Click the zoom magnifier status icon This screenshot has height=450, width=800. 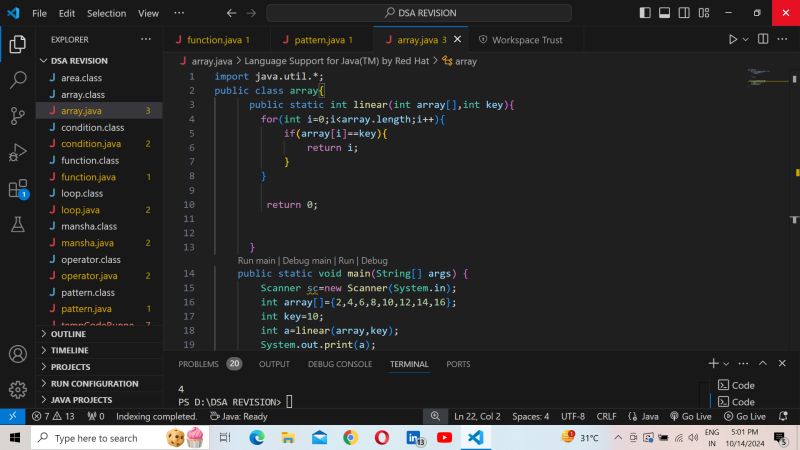435,416
